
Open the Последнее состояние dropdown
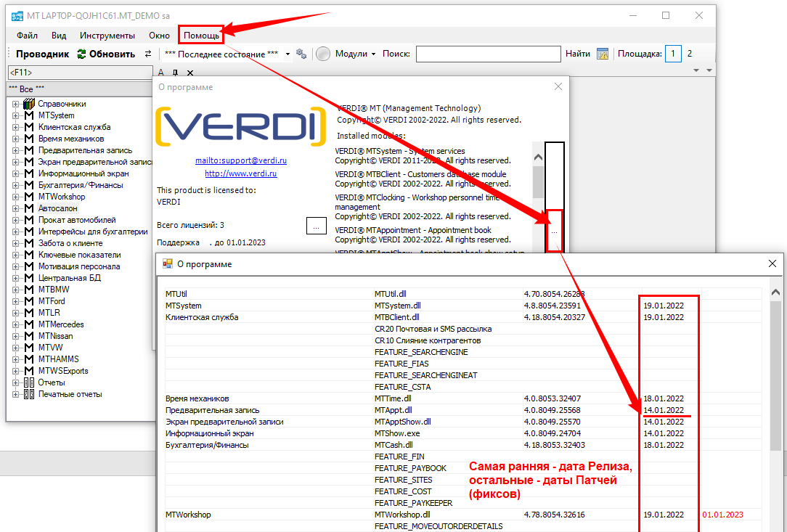288,54
